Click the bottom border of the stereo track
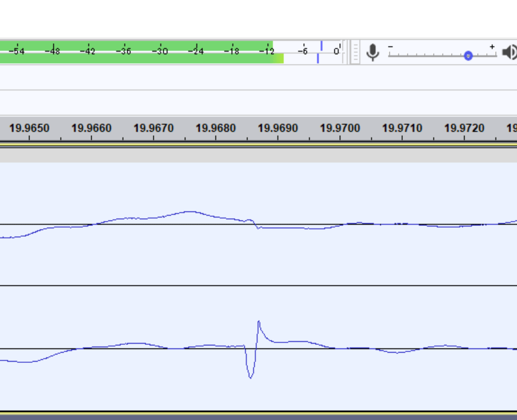This screenshot has height=420, width=517. click(258, 413)
